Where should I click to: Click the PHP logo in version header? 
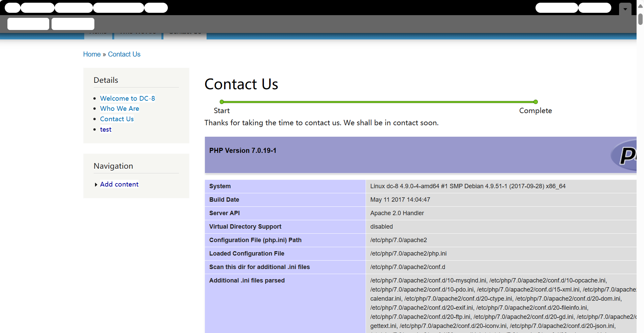click(624, 155)
